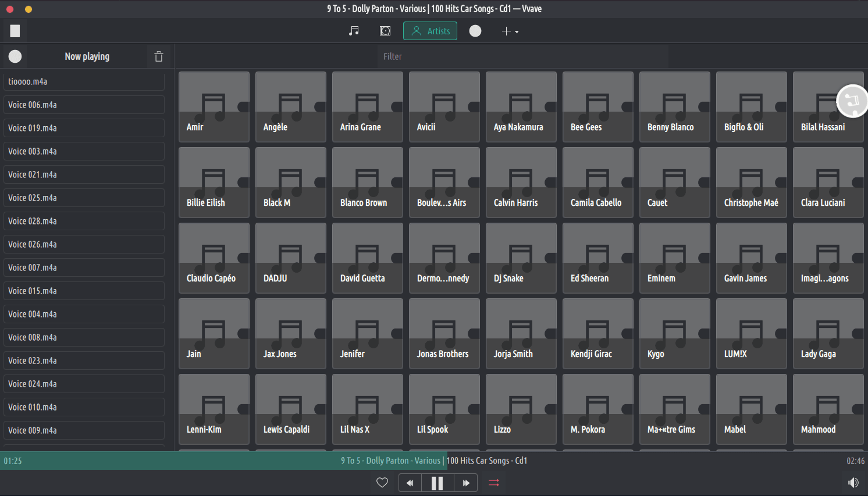This screenshot has height=496, width=868.
Task: Pause the current song
Action: [437, 483]
